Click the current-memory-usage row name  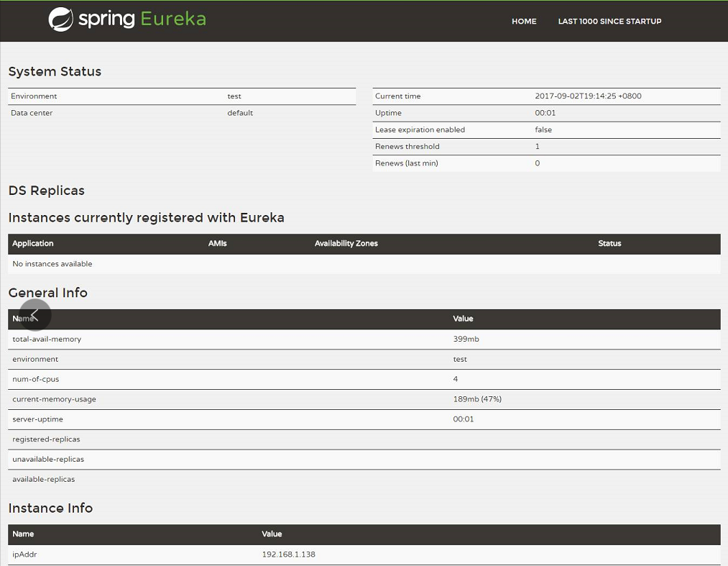click(55, 399)
